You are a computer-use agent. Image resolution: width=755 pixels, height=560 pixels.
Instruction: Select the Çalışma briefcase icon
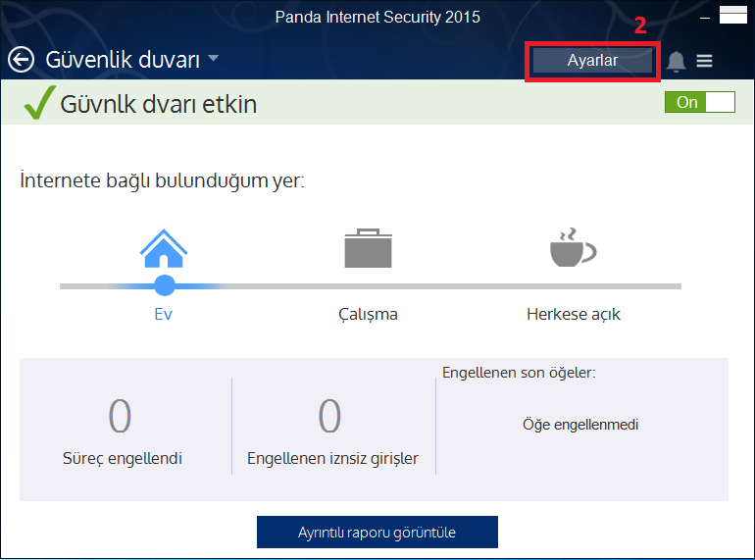[x=368, y=248]
